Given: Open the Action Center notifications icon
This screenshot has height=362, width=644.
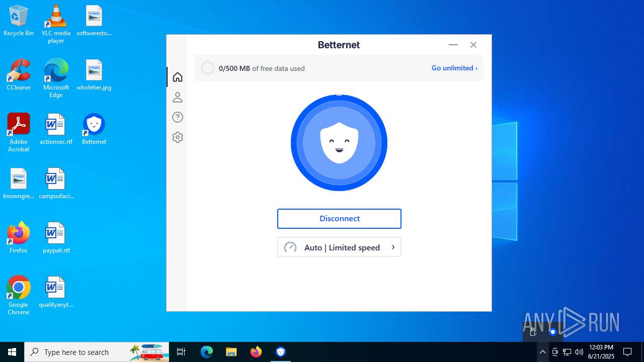Looking at the screenshot, I should click(627, 352).
